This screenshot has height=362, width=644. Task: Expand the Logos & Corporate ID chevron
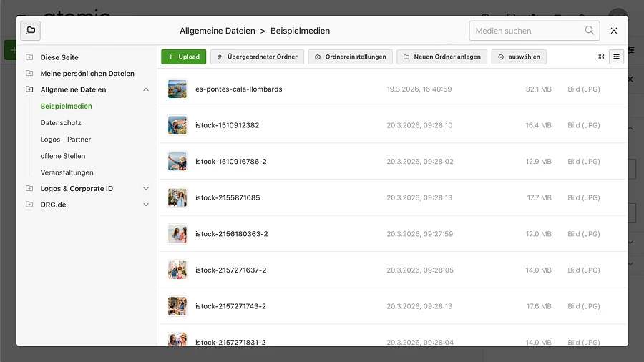click(146, 189)
